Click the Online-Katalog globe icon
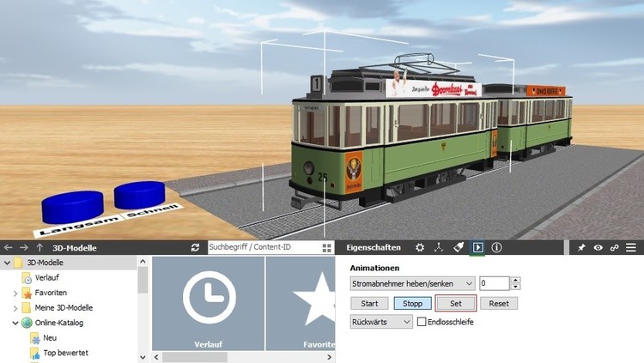 click(27, 323)
